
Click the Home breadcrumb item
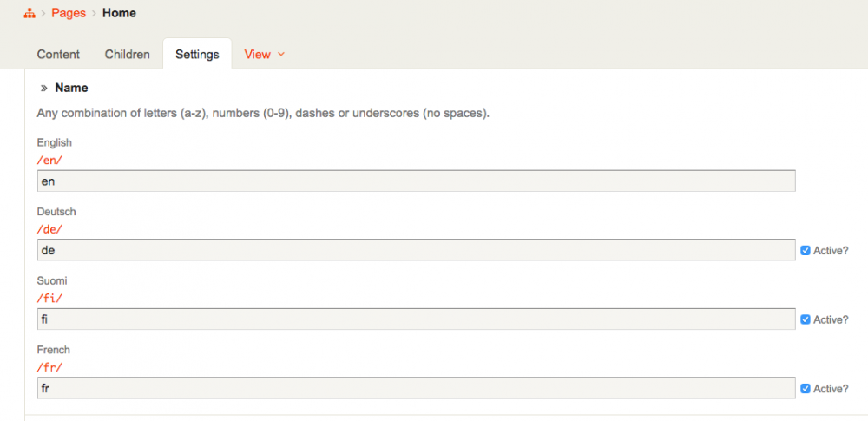click(119, 13)
